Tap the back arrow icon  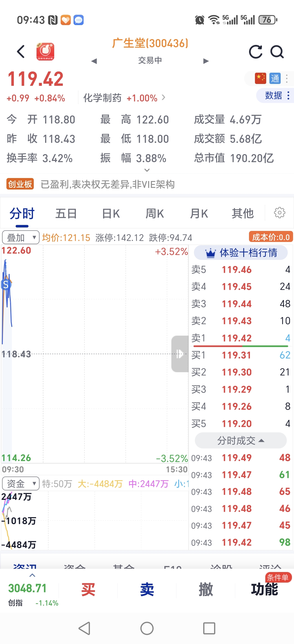(x=21, y=52)
